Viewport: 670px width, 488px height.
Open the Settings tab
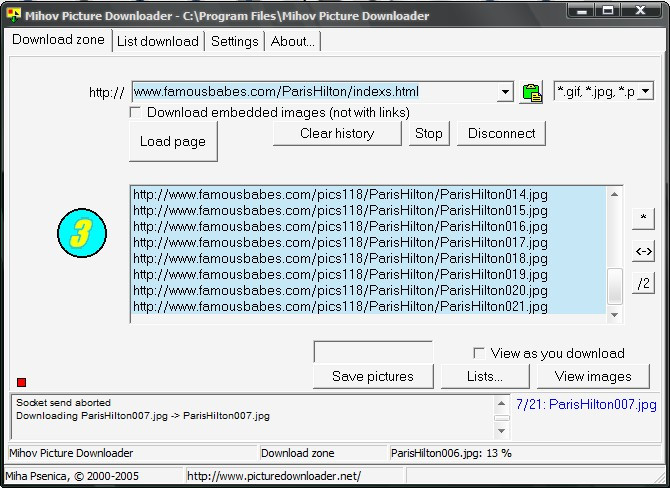pos(235,41)
